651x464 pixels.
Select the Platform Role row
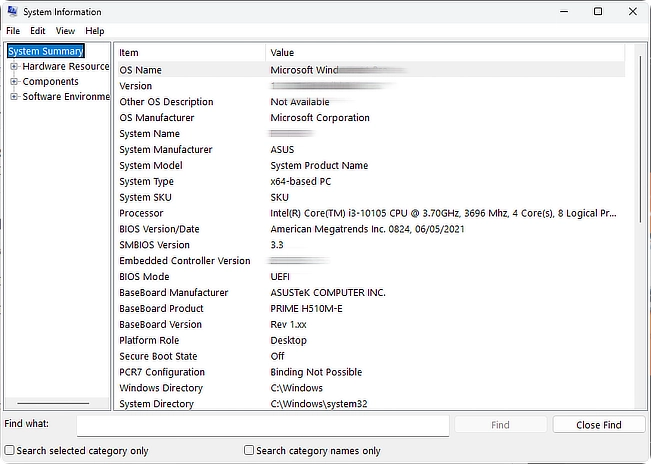click(x=371, y=340)
